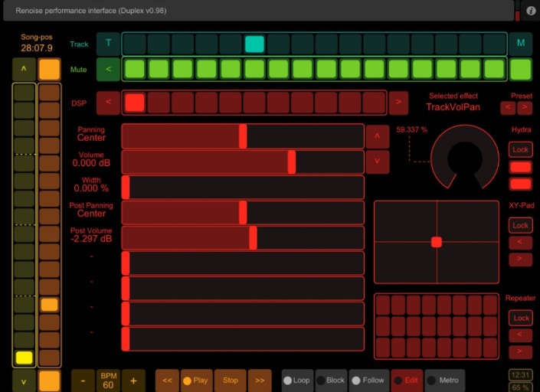This screenshot has width=540, height=392.
Task: Toggle the Repeater Lock button
Action: point(520,318)
